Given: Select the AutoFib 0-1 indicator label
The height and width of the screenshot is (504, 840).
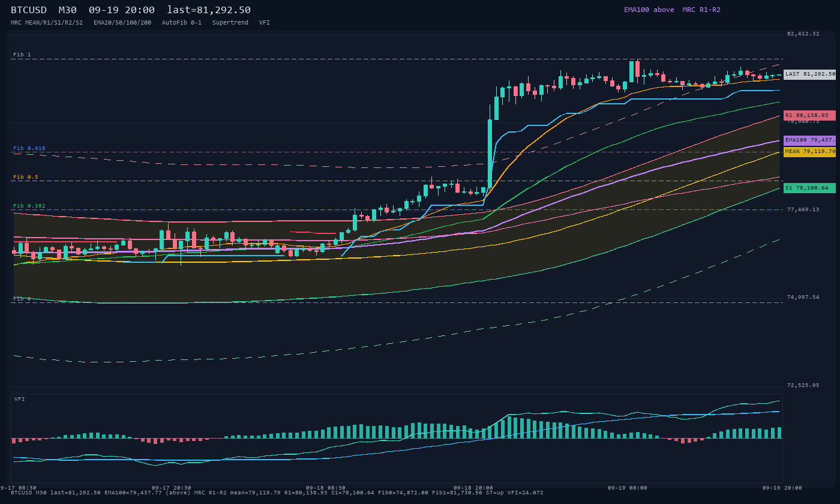Looking at the screenshot, I should (182, 22).
